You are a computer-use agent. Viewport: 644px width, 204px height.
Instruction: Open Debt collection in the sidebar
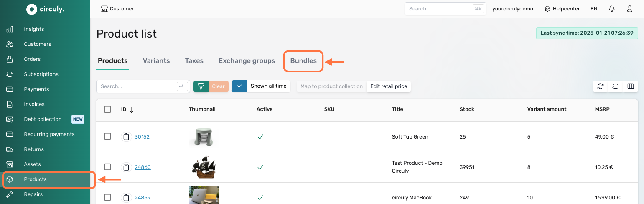[43, 119]
